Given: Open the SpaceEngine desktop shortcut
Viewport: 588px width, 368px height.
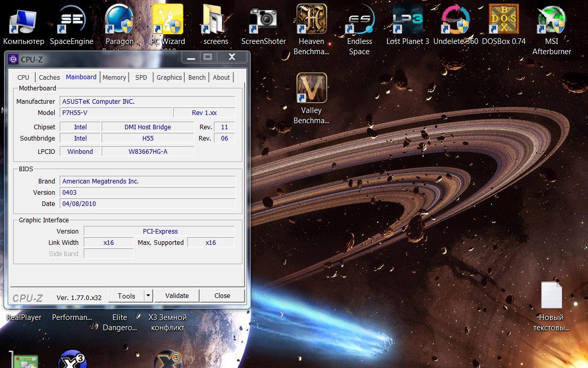Looking at the screenshot, I should click(71, 21).
